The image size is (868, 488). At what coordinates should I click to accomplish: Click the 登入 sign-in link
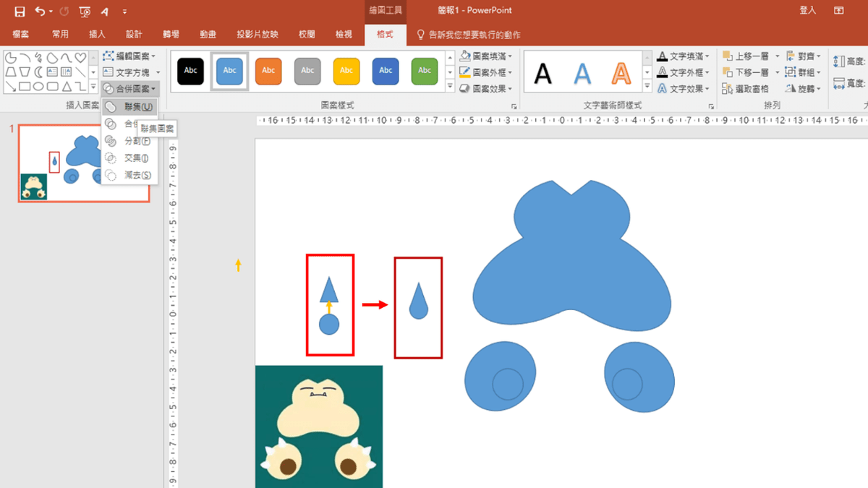tap(807, 11)
